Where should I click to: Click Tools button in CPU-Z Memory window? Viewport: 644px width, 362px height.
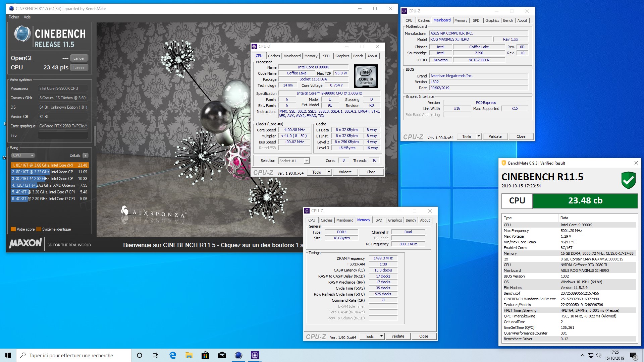pos(369,336)
